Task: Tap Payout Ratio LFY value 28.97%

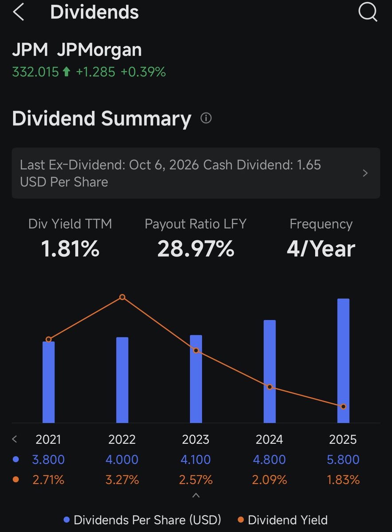Action: click(x=196, y=249)
